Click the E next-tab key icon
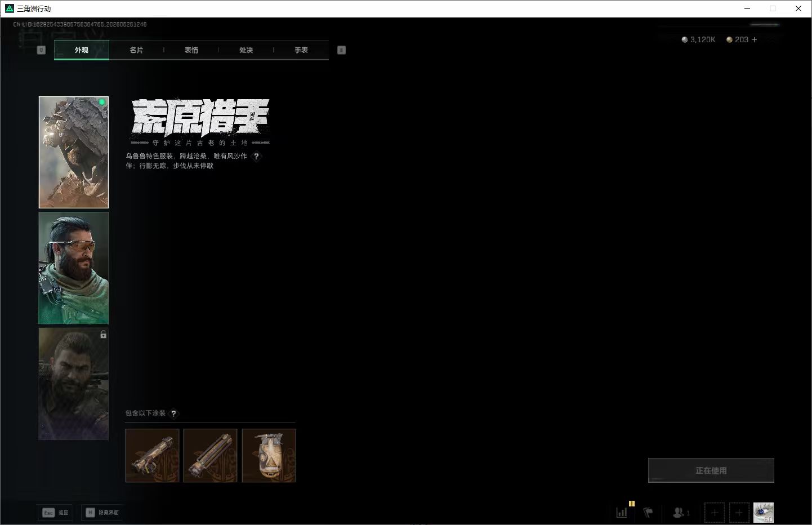The width and height of the screenshot is (812, 525). (x=341, y=50)
